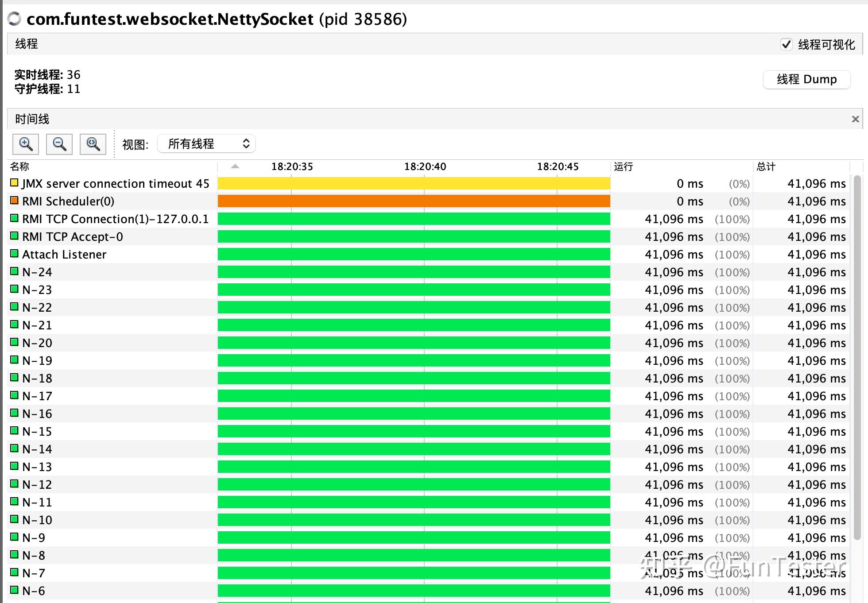Click the application icon next to com.funtest.websocket.NettySocket
The width and height of the screenshot is (868, 603).
14,19
